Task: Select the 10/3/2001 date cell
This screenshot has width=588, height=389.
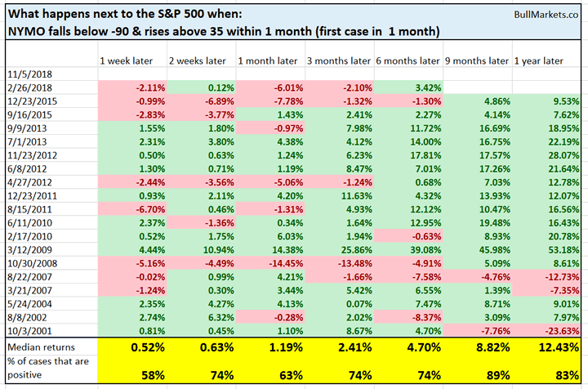Action: [29, 329]
